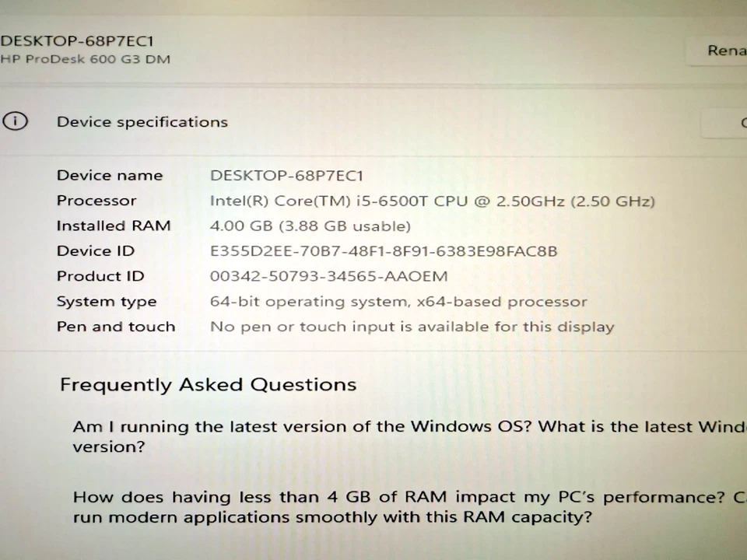747x560 pixels.
Task: Click the Installed RAM value showing 4.00 GB
Action: click(x=310, y=226)
